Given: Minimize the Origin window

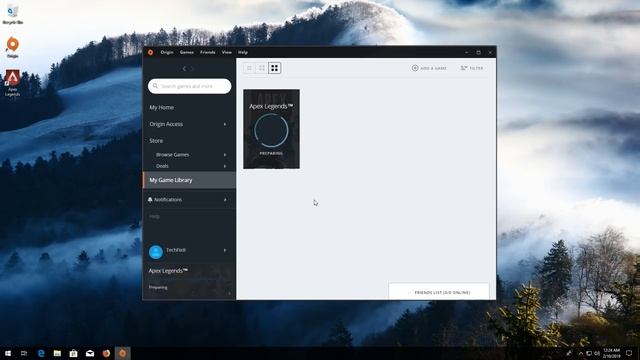Looking at the screenshot, I should (x=467, y=52).
